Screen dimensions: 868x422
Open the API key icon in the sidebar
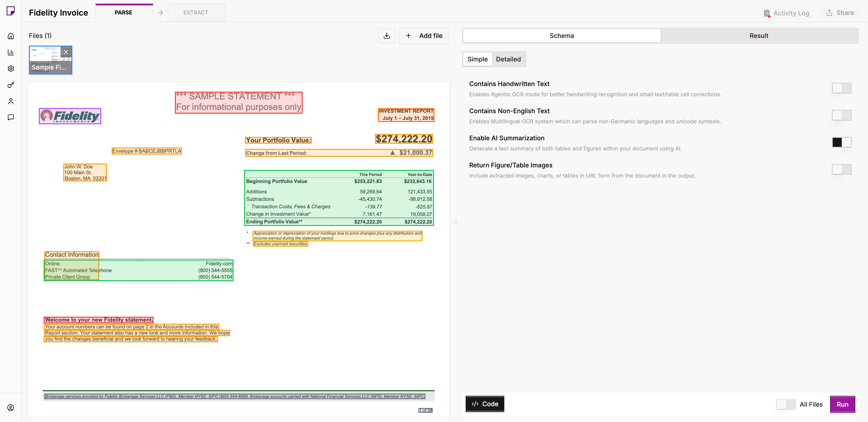pos(11,85)
